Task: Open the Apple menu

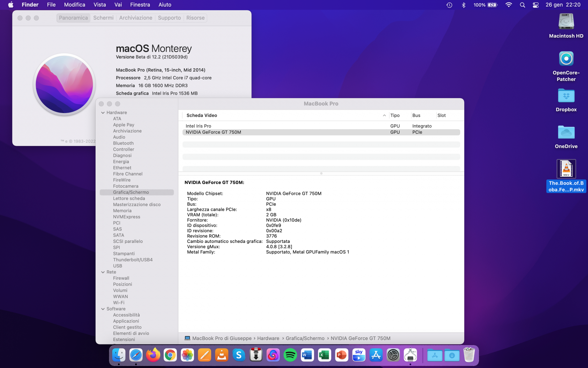Action: pos(11,5)
